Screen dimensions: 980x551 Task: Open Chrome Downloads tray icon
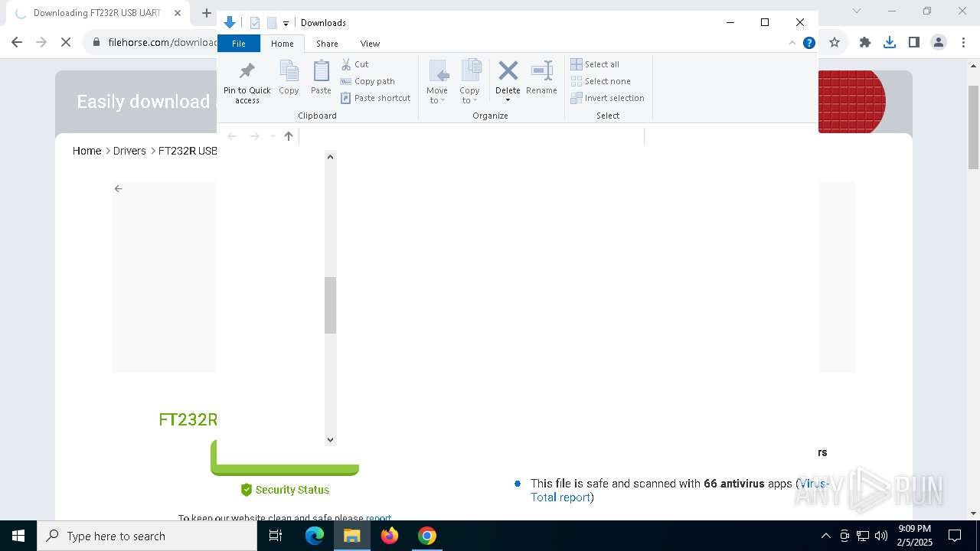[890, 42]
